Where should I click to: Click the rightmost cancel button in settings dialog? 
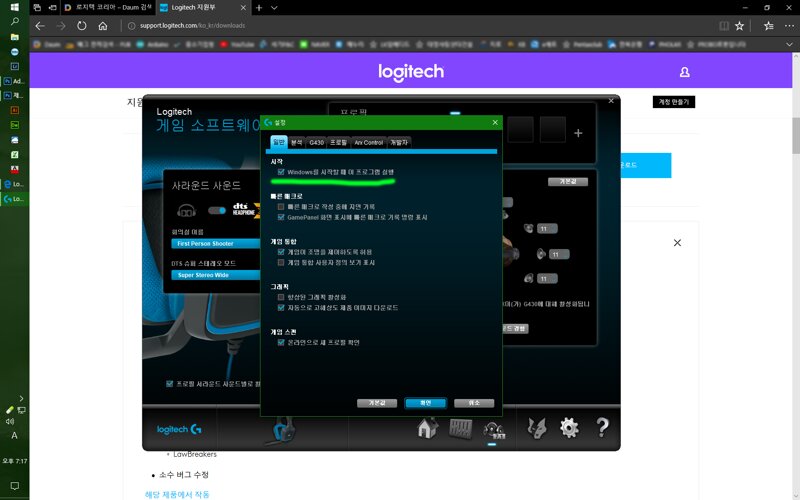(474, 403)
